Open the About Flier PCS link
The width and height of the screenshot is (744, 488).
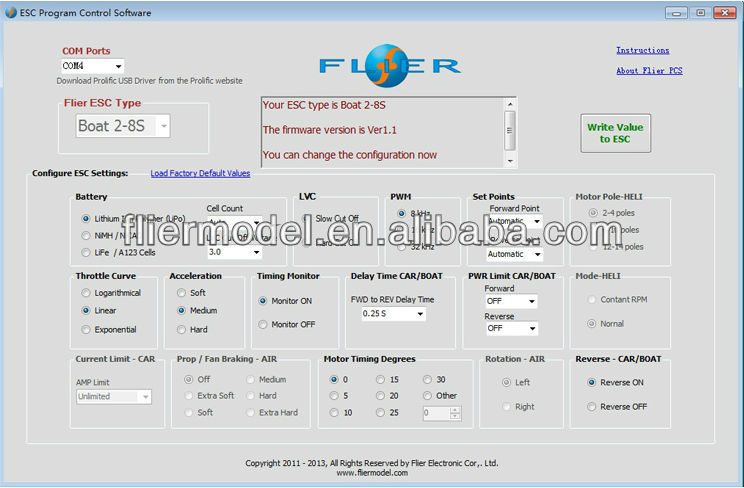[648, 71]
